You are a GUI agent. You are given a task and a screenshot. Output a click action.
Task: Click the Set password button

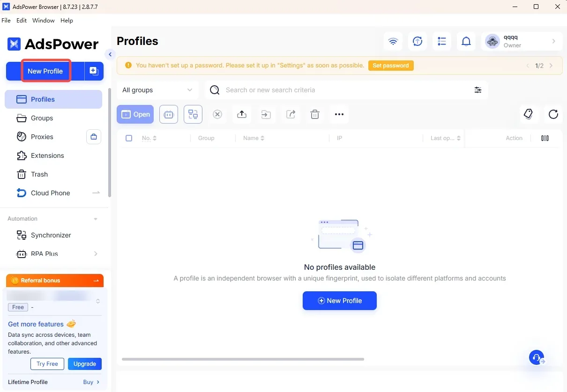(x=391, y=66)
